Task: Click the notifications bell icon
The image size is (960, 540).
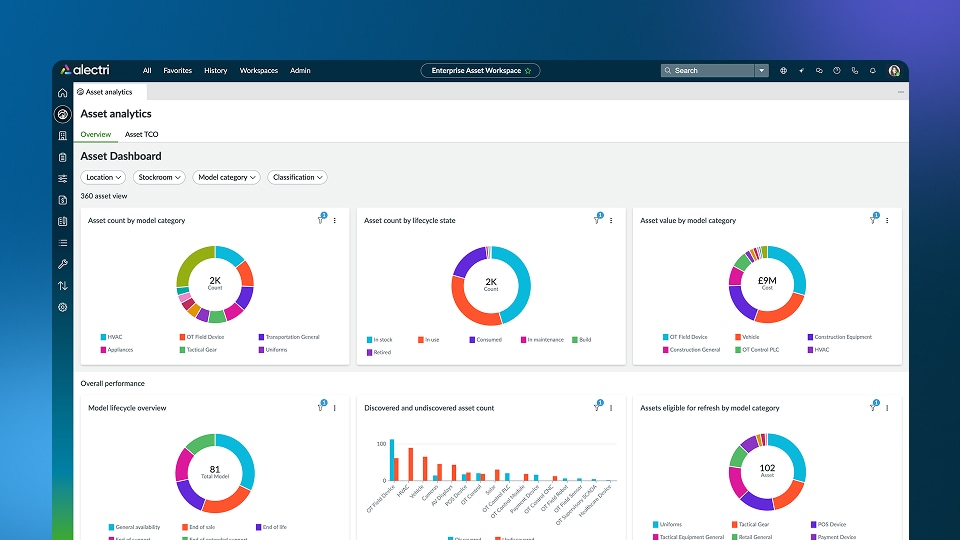Action: pyautogui.click(x=872, y=71)
